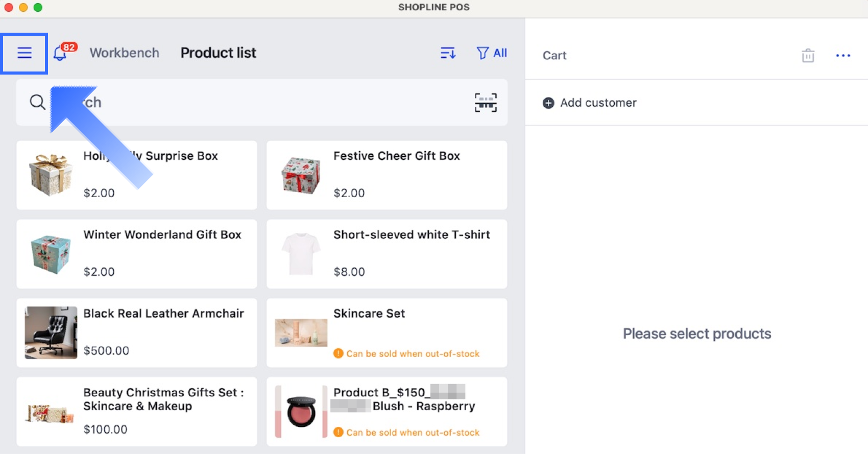
Task: Select the Product list tab
Action: click(218, 53)
